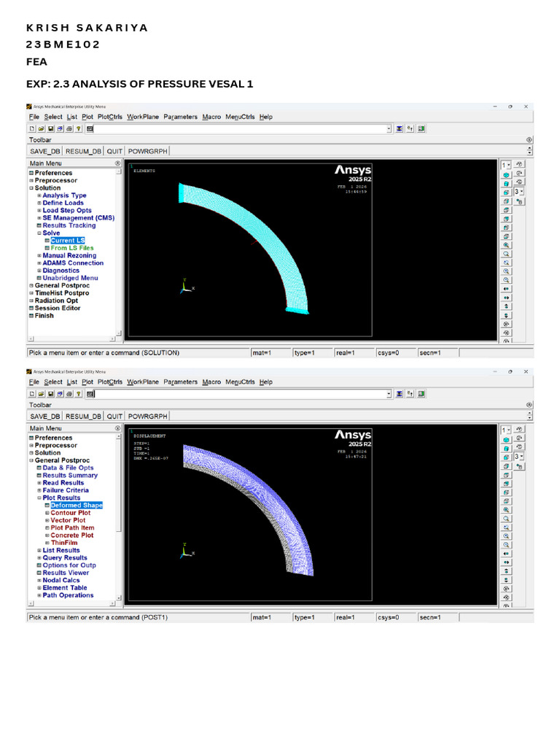Collapse Solution tree node in top window
Viewport: 560px width, 747px height.
[31, 188]
